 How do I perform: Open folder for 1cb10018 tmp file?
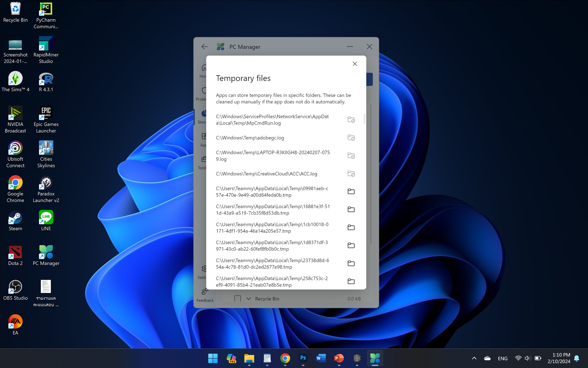351,228
